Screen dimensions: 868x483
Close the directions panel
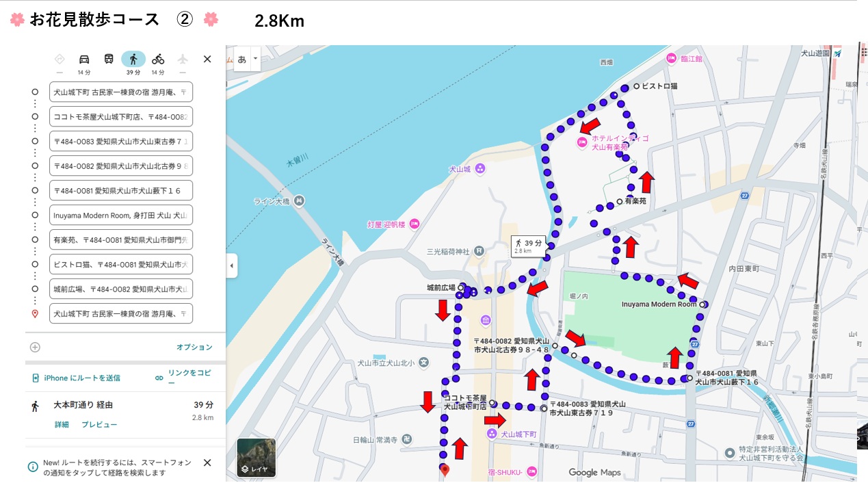pos(207,59)
